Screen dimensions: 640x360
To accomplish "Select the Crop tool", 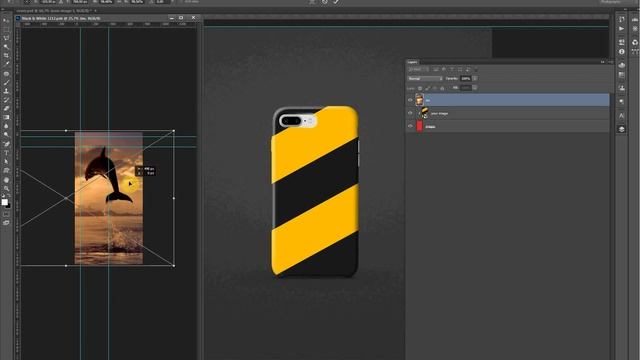I will (x=6, y=56).
